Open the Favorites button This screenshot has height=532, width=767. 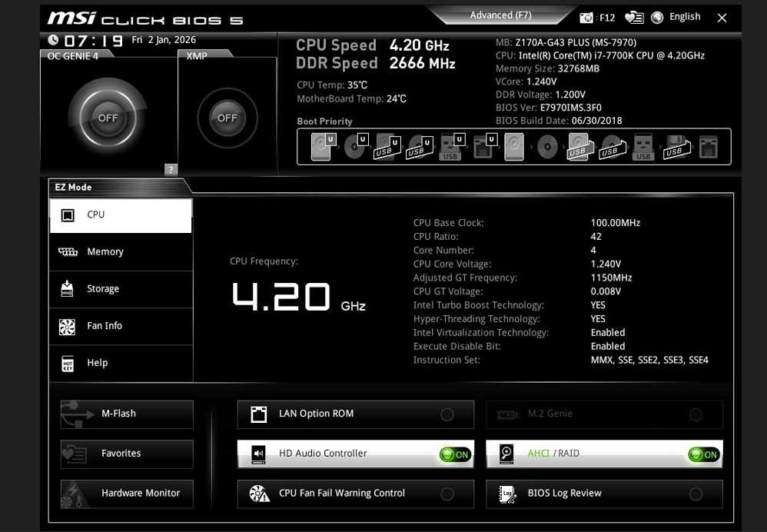tap(127, 454)
